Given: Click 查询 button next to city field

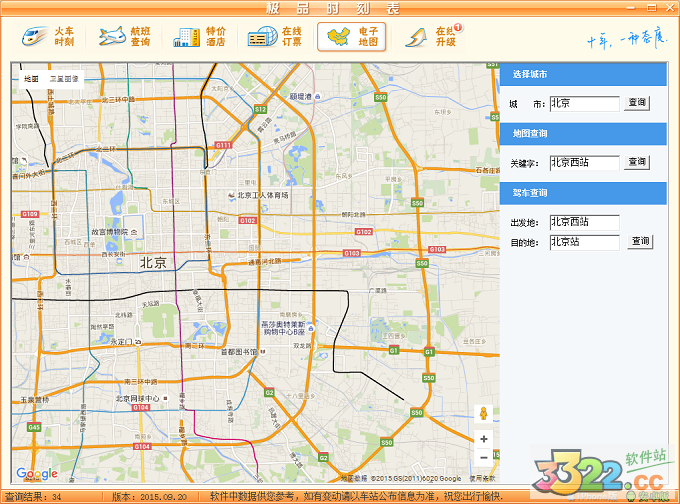Looking at the screenshot, I should tap(637, 103).
